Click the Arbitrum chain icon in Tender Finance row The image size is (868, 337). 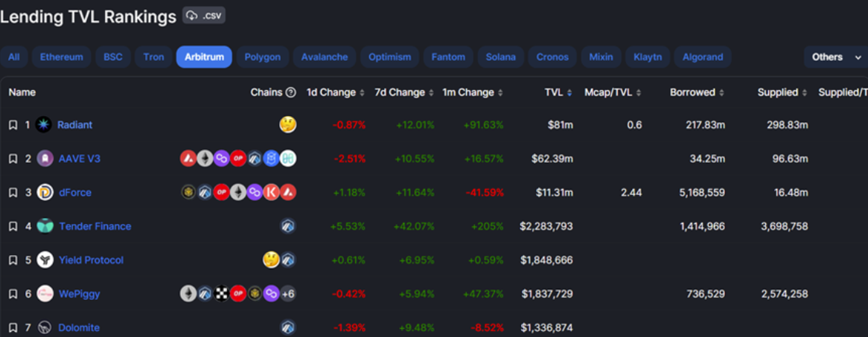click(x=288, y=226)
